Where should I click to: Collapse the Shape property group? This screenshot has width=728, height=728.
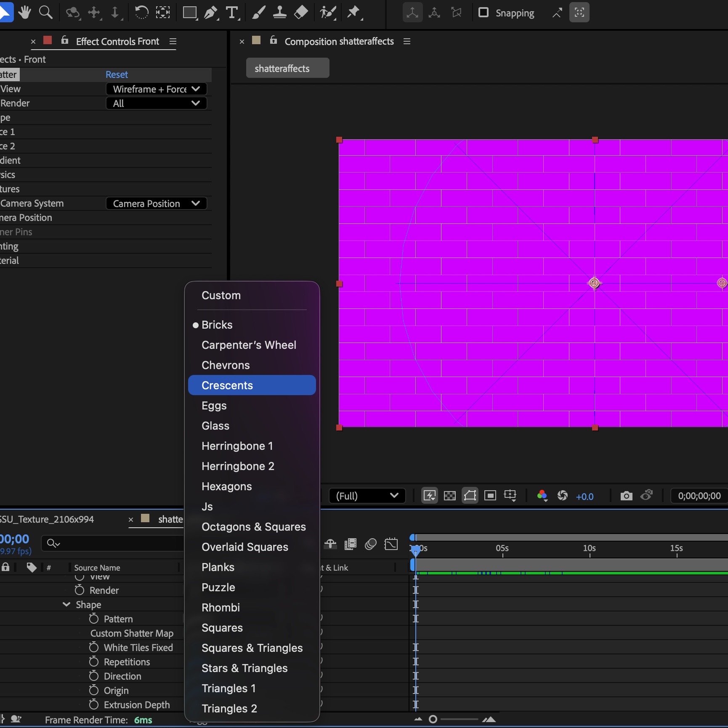(66, 605)
